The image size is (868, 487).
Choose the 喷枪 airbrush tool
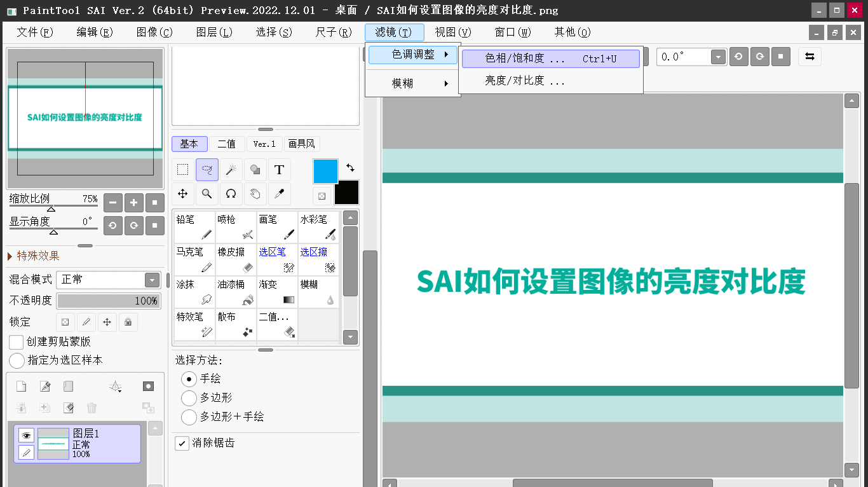click(236, 227)
